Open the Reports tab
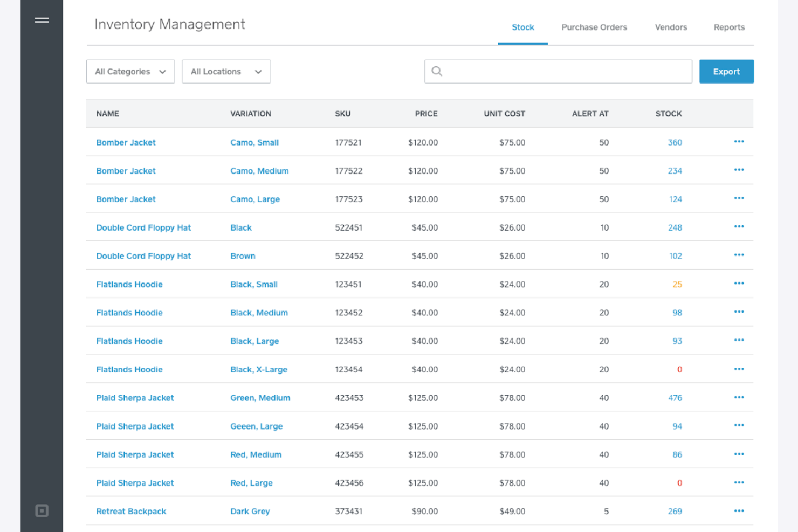This screenshot has height=532, width=798. [x=729, y=27]
